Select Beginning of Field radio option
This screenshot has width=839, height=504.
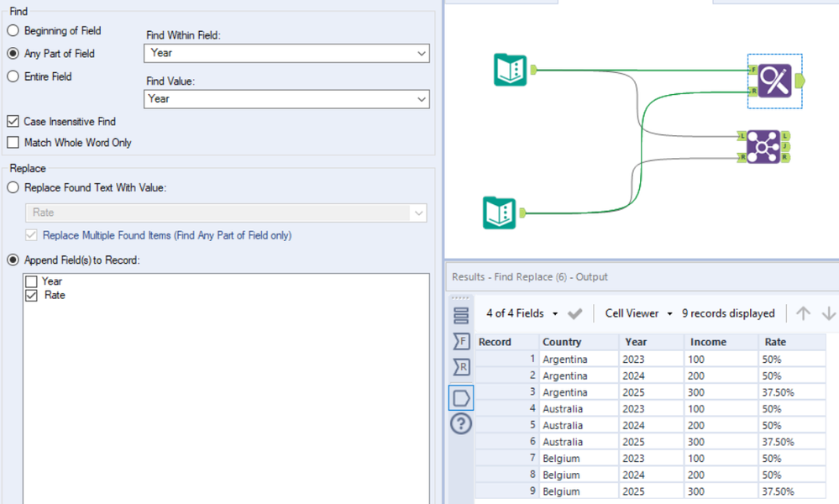(13, 30)
